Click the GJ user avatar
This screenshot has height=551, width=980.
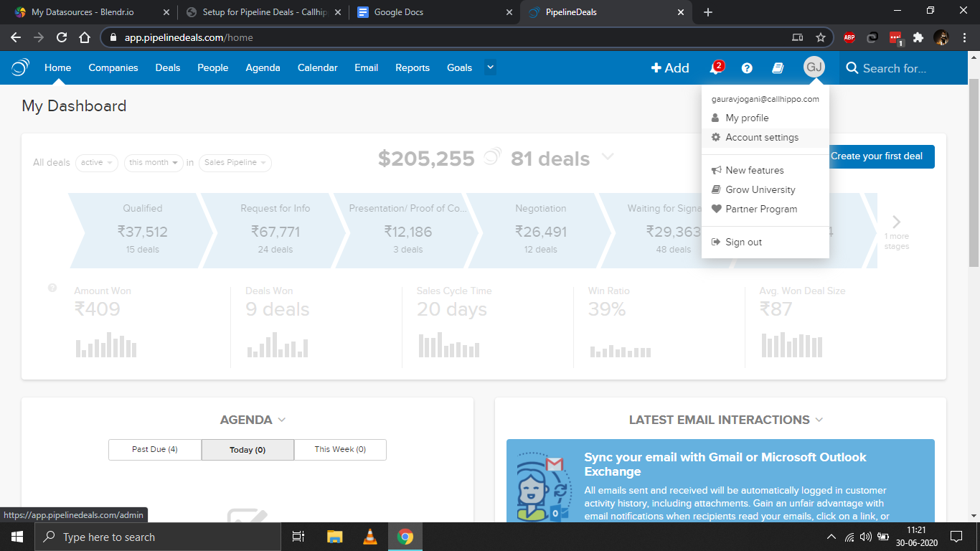pyautogui.click(x=814, y=67)
